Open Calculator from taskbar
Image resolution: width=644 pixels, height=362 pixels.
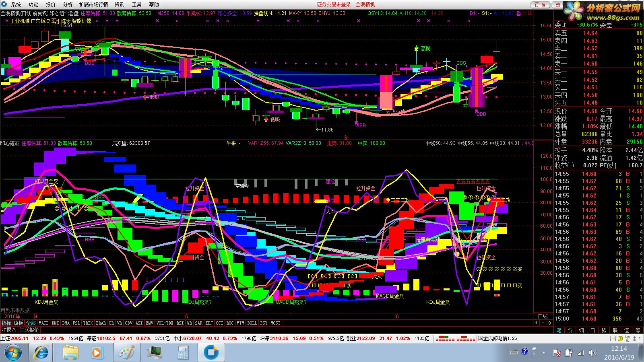tap(183, 353)
